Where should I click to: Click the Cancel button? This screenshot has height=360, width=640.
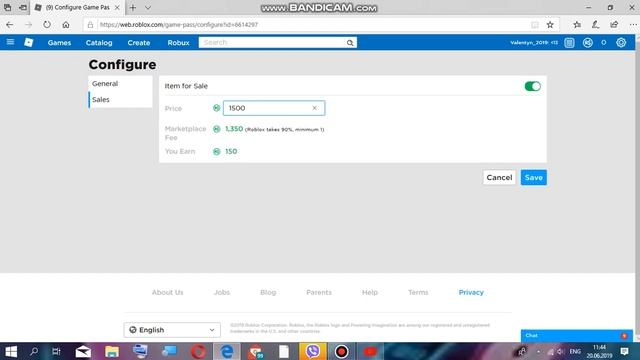point(499,178)
